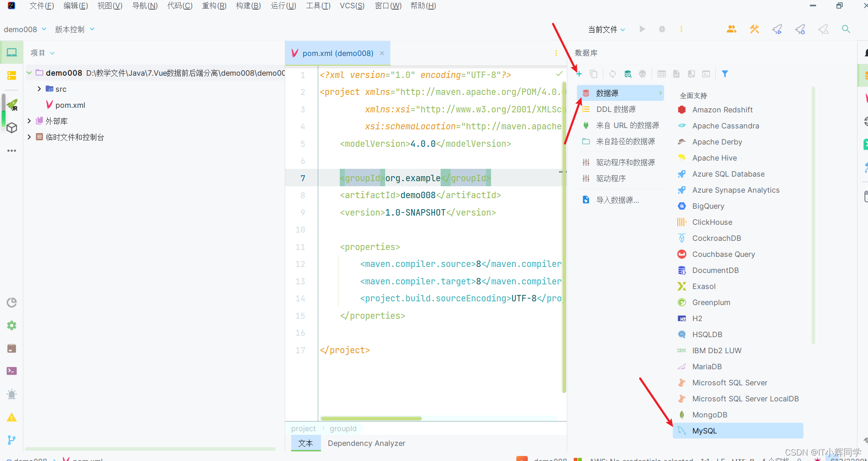868x461 pixels.
Task: Switch to the 文本 editor tab
Action: tap(305, 443)
